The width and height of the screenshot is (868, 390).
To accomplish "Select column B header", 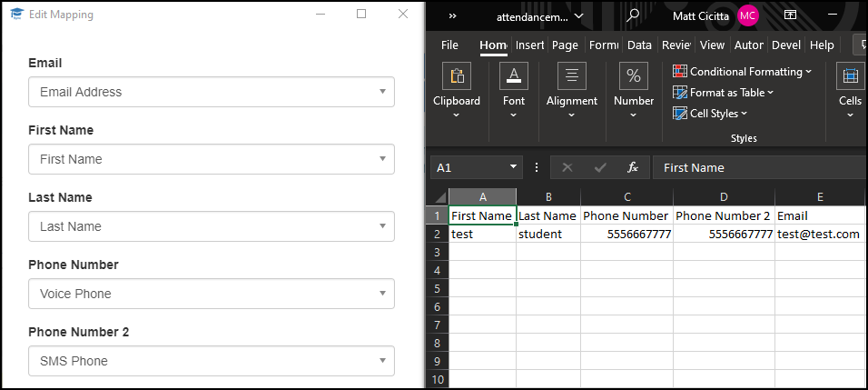I will coord(548,197).
